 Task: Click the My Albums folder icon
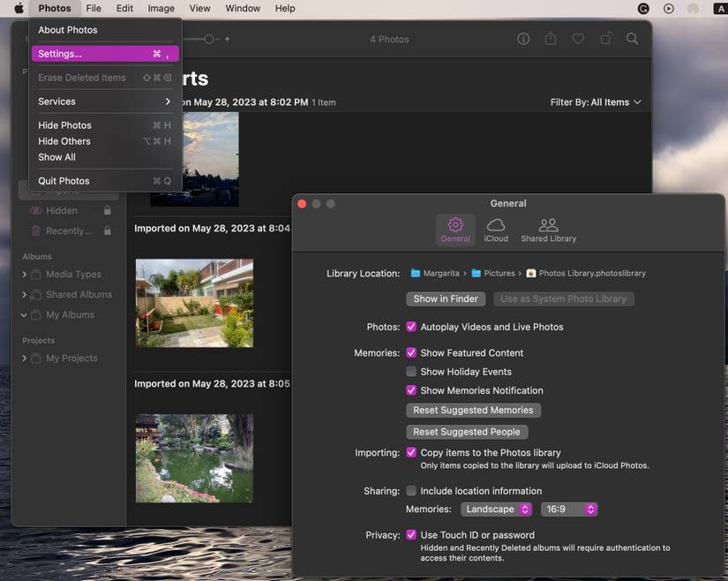[x=36, y=315]
